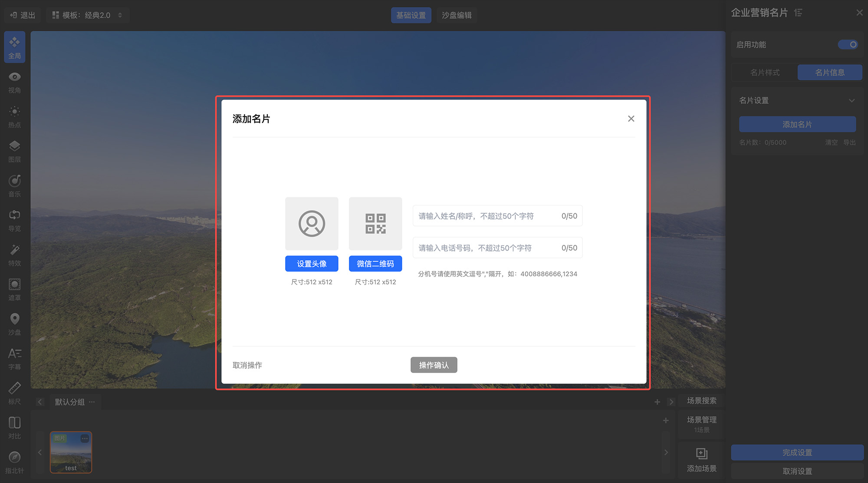Open the 默认分组 ellipsis options menu

pyautogui.click(x=92, y=402)
